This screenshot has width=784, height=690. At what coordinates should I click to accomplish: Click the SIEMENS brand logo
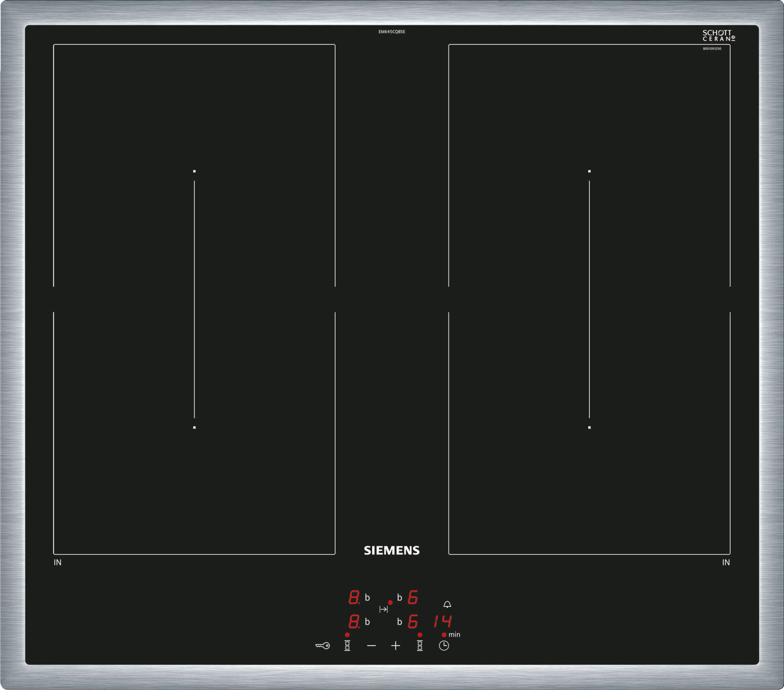click(x=392, y=550)
